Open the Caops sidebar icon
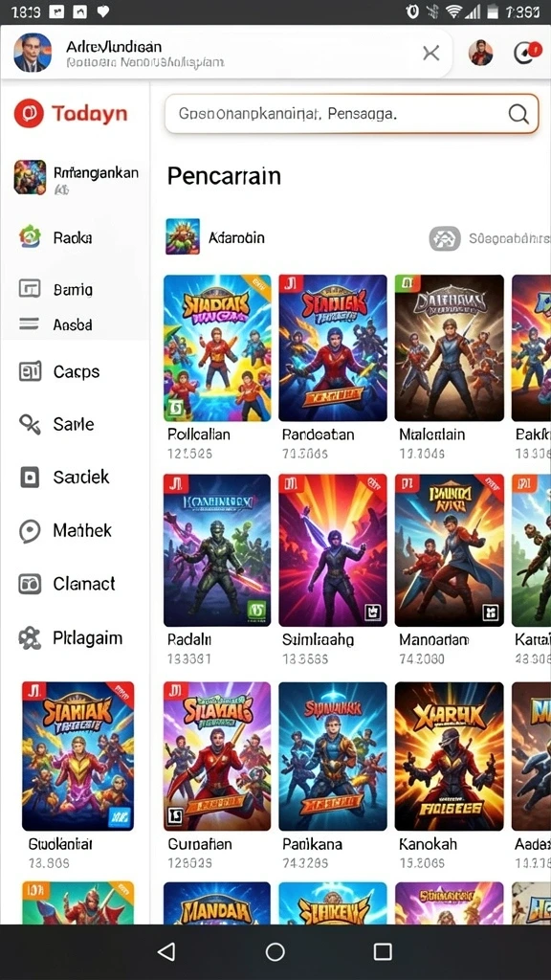Viewport: 551px width, 980px height. pos(30,371)
